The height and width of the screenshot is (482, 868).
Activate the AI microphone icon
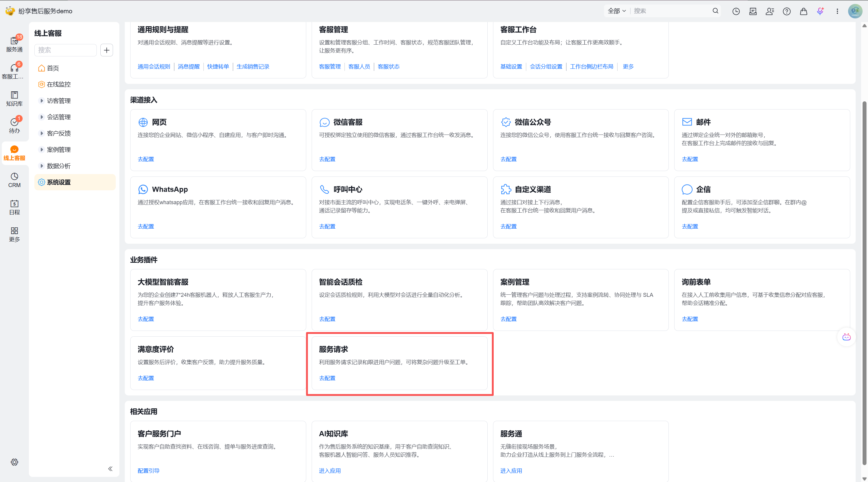tap(820, 11)
